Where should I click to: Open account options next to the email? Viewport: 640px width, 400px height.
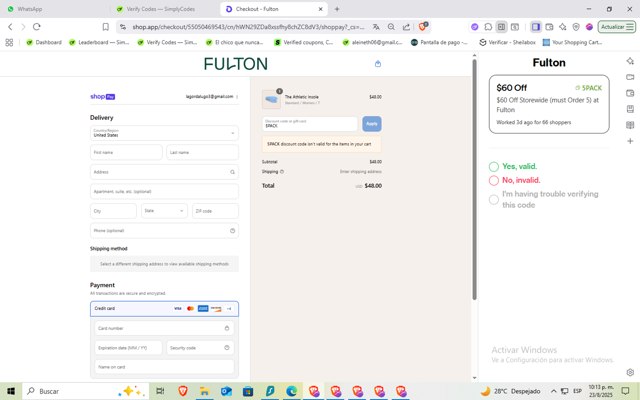pyautogui.click(x=237, y=97)
